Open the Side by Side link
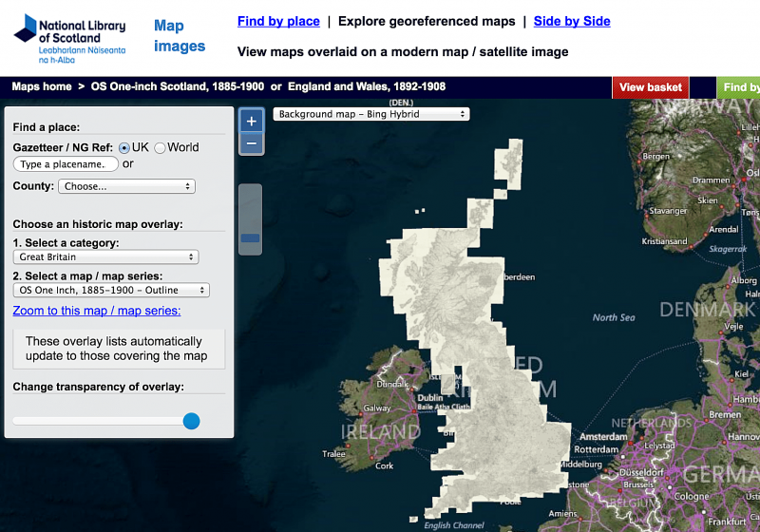This screenshot has width=760, height=532. click(572, 21)
